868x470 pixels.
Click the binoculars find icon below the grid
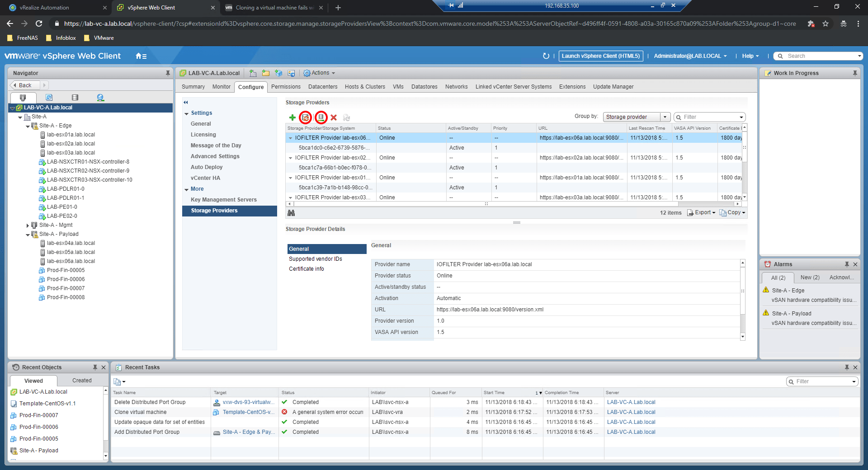click(291, 213)
